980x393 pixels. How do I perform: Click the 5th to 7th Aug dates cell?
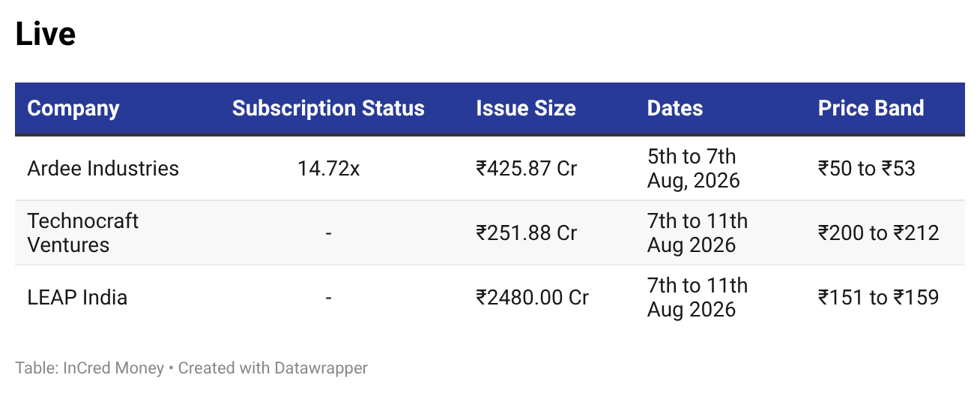(x=694, y=168)
